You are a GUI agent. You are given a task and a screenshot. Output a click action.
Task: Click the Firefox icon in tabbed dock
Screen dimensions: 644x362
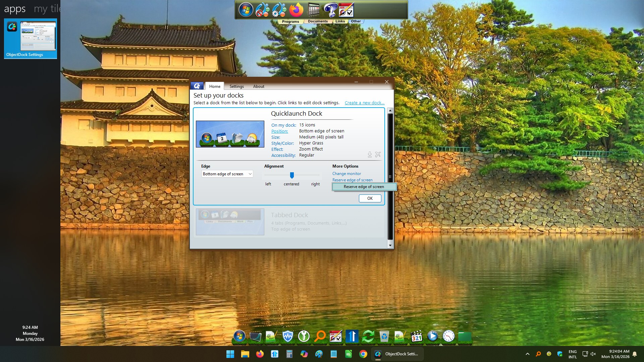pos(296,10)
